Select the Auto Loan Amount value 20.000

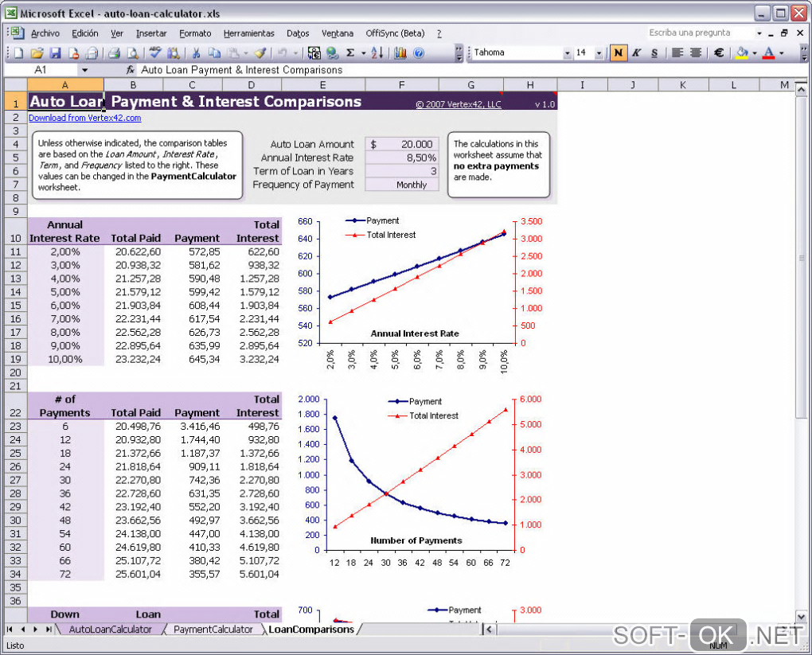point(402,145)
